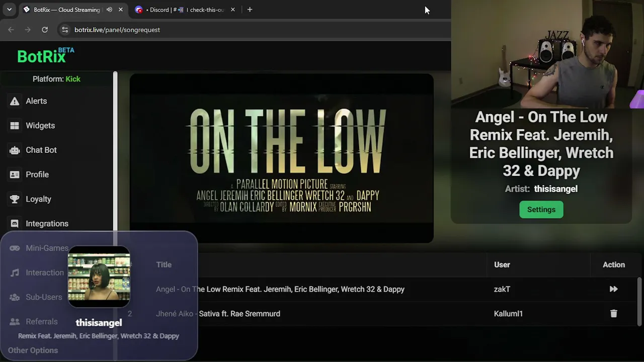Open the Integrations section
The height and width of the screenshot is (362, 644).
pyautogui.click(x=47, y=224)
